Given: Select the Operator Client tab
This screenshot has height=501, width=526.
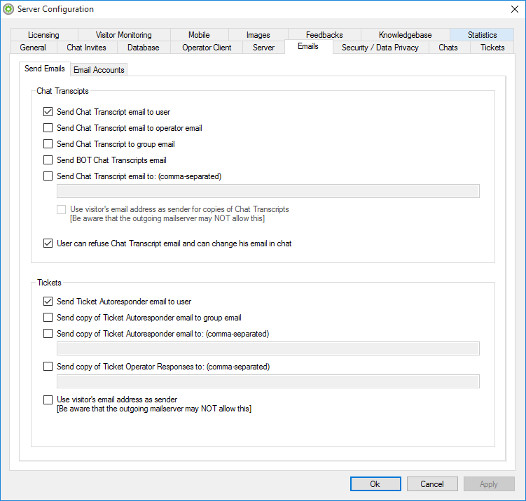Looking at the screenshot, I should 207,48.
